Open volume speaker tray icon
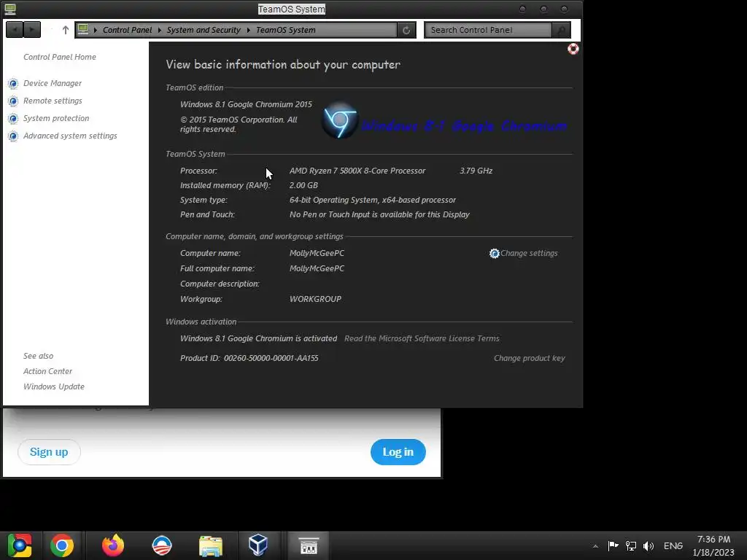The width and height of the screenshot is (747, 560). click(649, 545)
